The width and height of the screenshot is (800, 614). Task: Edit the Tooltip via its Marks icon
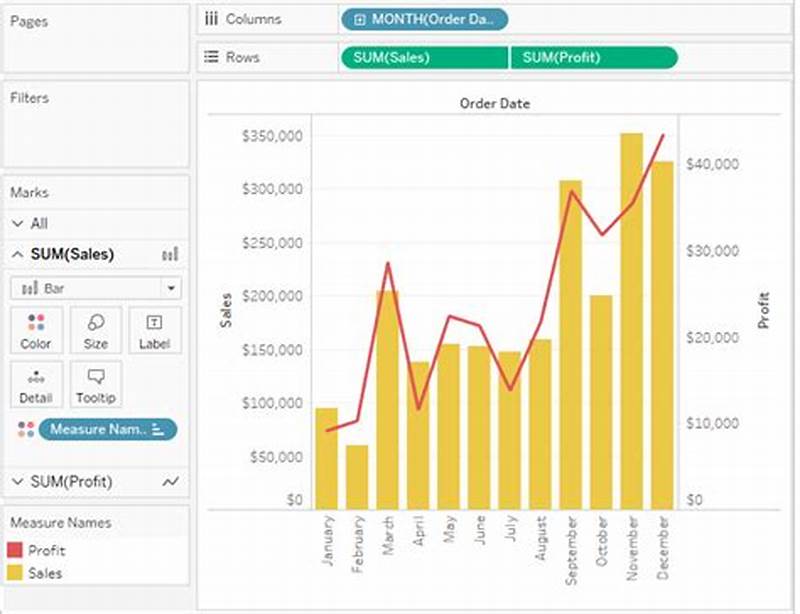pos(95,384)
